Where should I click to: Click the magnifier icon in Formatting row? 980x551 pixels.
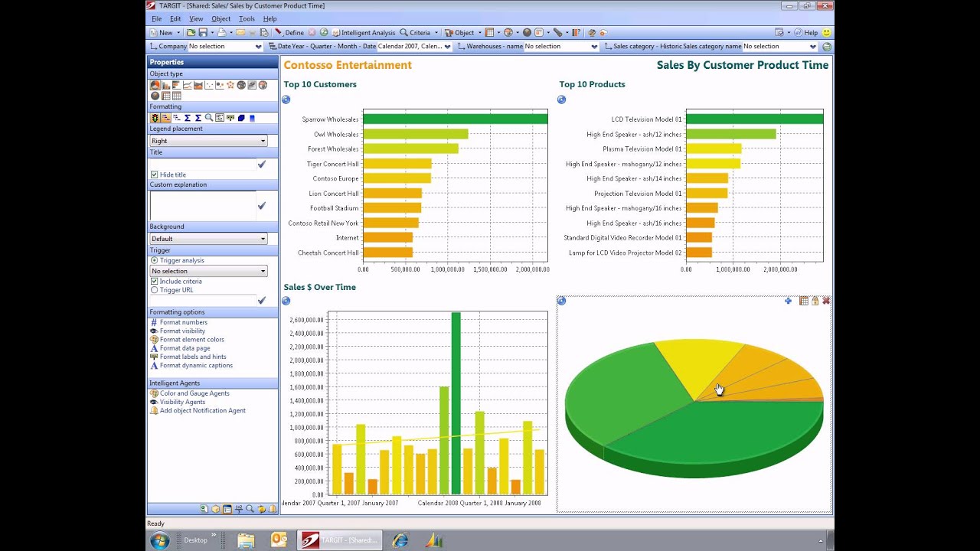(209, 118)
